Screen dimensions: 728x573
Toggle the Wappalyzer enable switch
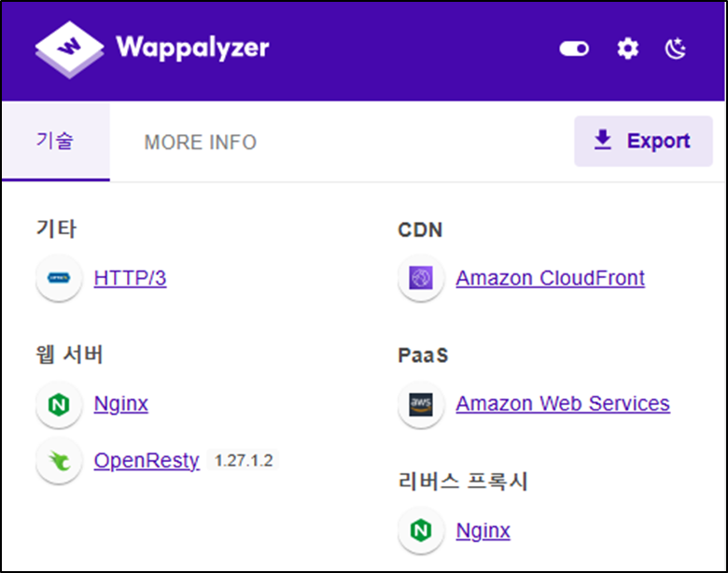tap(574, 49)
